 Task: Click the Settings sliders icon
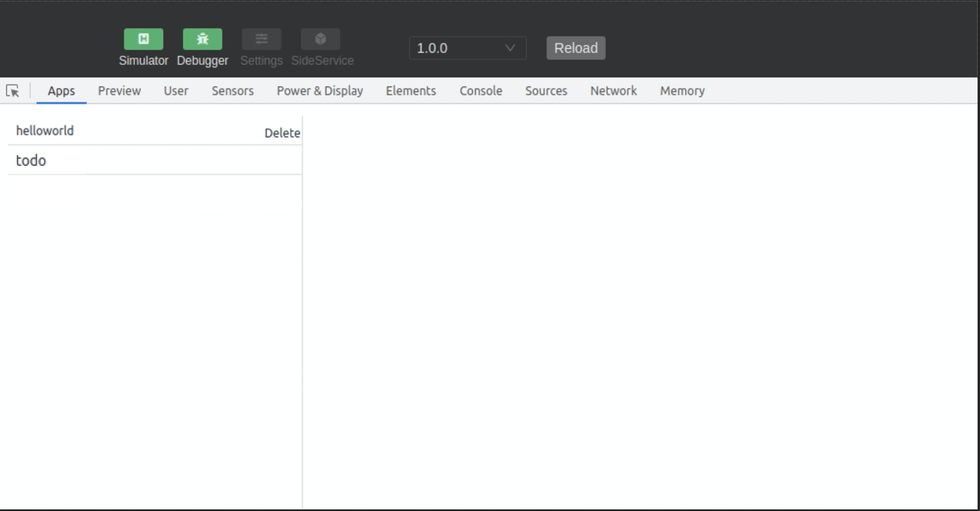click(261, 39)
